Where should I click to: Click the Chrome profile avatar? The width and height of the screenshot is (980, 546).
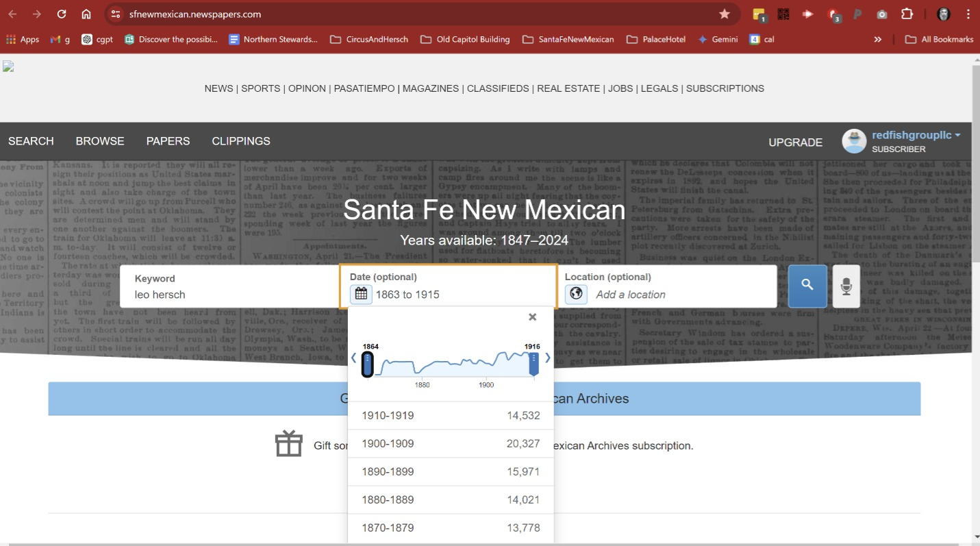[944, 14]
